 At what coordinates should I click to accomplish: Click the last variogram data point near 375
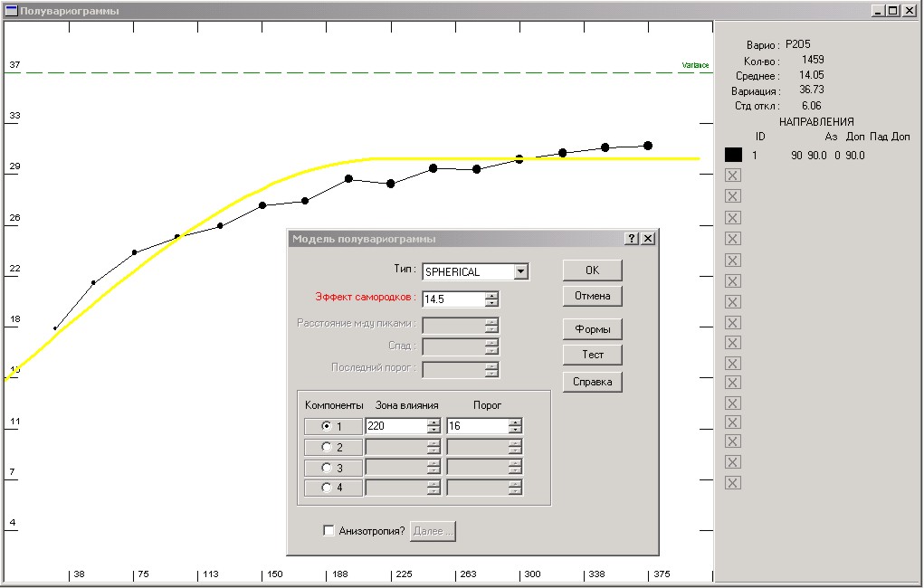pyautogui.click(x=648, y=146)
